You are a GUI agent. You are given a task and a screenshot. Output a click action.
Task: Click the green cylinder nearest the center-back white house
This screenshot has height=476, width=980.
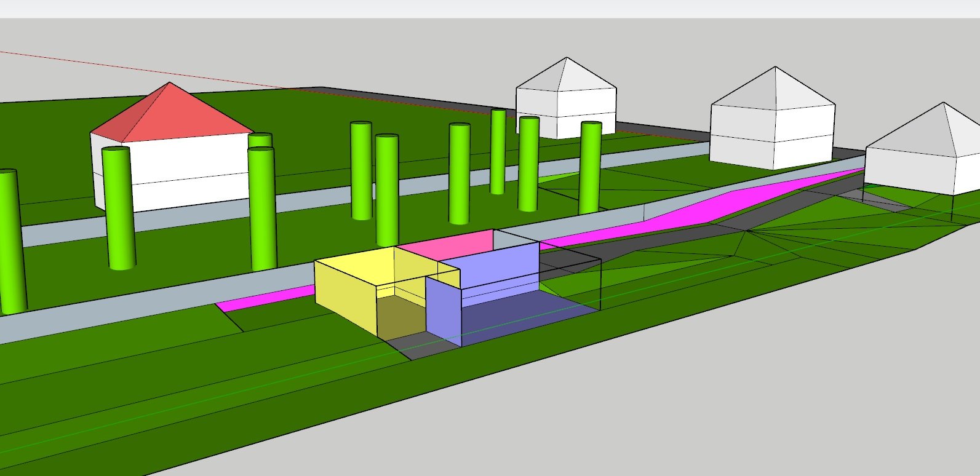(591, 167)
